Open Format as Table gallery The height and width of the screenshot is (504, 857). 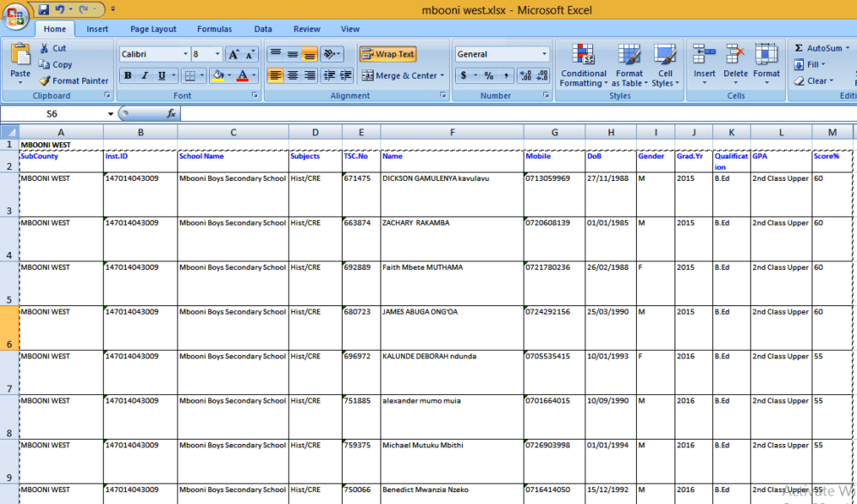click(x=629, y=65)
